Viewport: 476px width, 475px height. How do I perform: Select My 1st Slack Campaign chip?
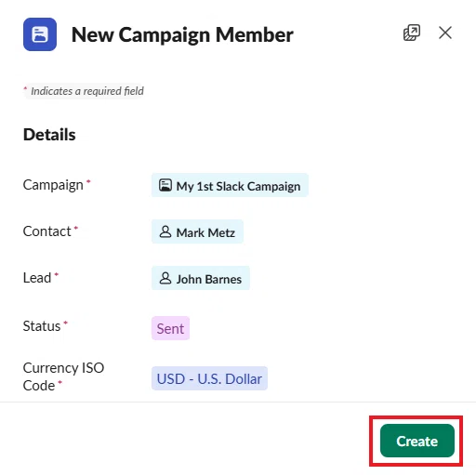click(230, 185)
